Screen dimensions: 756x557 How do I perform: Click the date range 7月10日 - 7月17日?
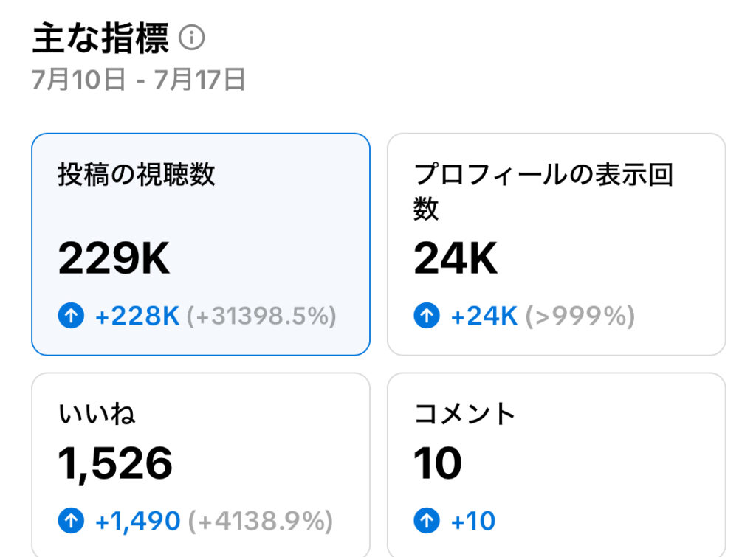(139, 80)
